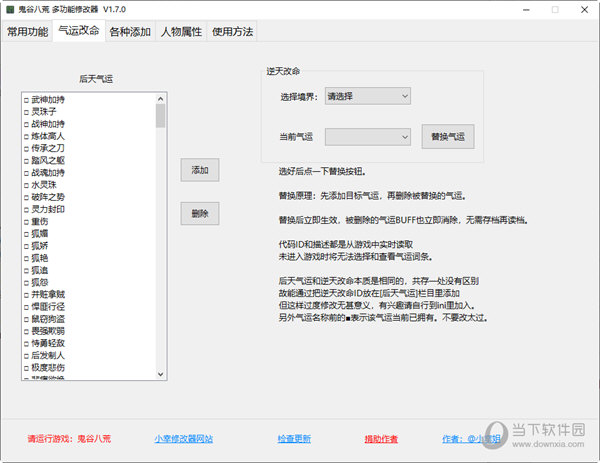Check the 武神加持 checkbox
600x463 pixels.
26,100
